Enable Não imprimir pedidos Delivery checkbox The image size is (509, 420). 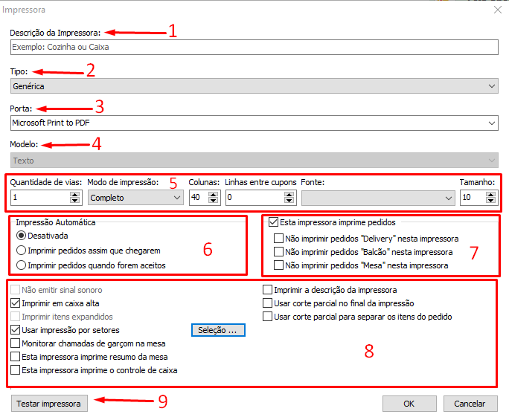click(x=279, y=239)
